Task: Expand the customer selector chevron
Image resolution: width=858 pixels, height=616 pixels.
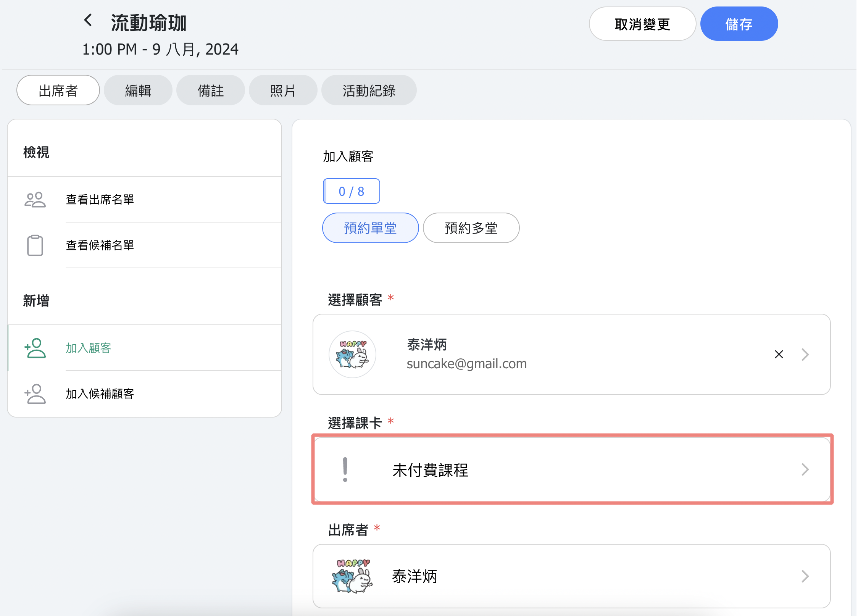Action: [x=805, y=355]
